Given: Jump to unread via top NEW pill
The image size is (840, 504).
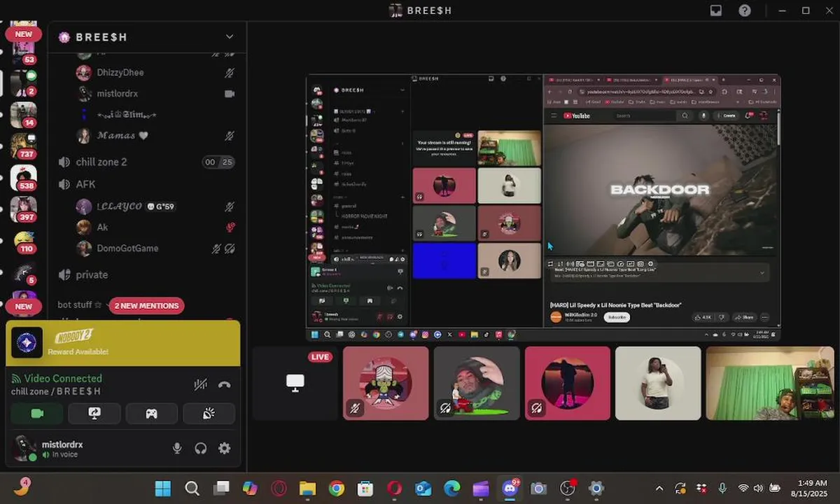Looking at the screenshot, I should pyautogui.click(x=24, y=34).
